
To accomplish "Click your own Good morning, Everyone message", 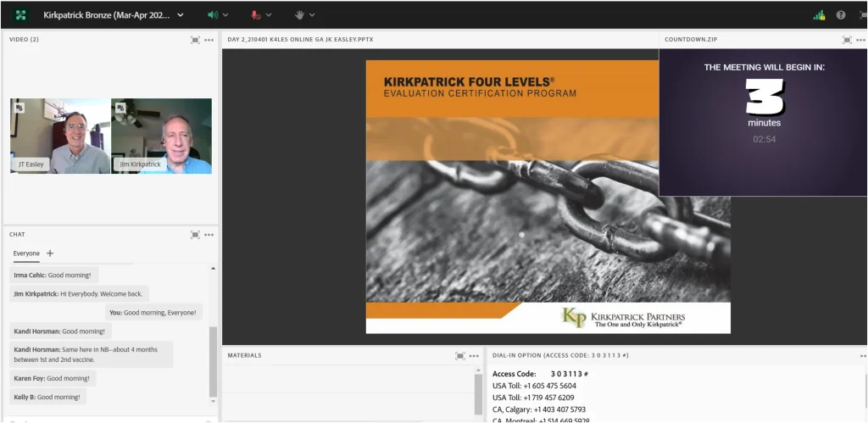I will tap(154, 312).
